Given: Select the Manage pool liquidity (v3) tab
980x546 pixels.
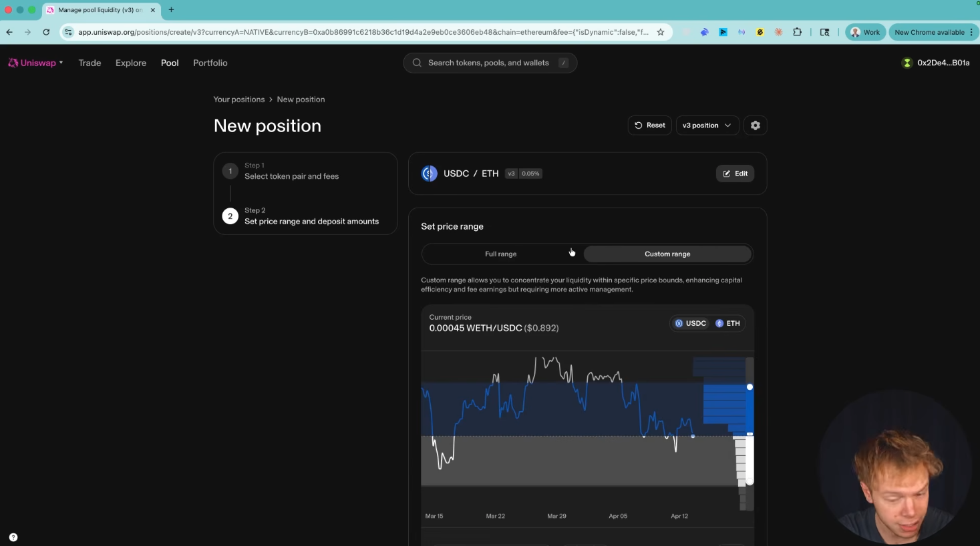Looking at the screenshot, I should (101, 10).
